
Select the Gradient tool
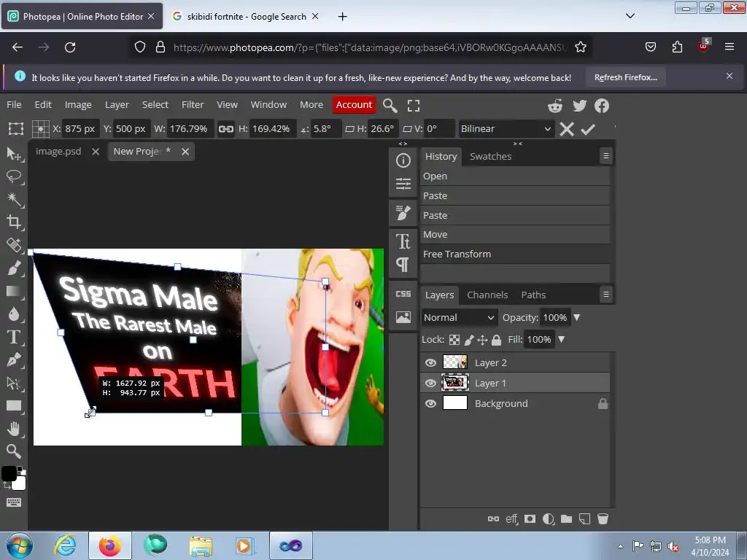click(14, 291)
